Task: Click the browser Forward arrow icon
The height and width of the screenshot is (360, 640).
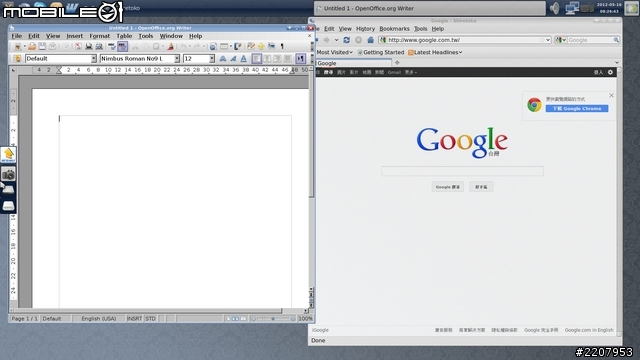Action: [x=327, y=40]
